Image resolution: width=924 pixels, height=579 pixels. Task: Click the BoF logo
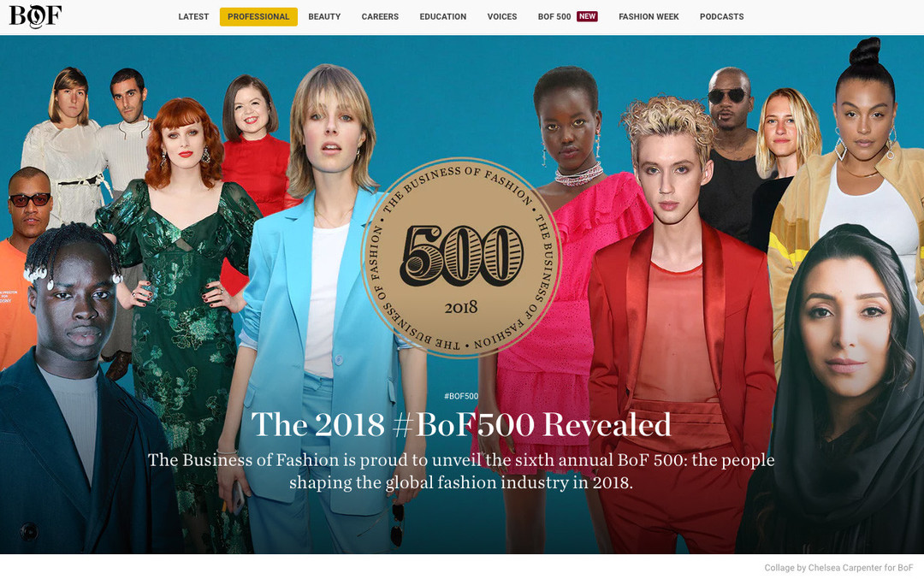coord(35,16)
